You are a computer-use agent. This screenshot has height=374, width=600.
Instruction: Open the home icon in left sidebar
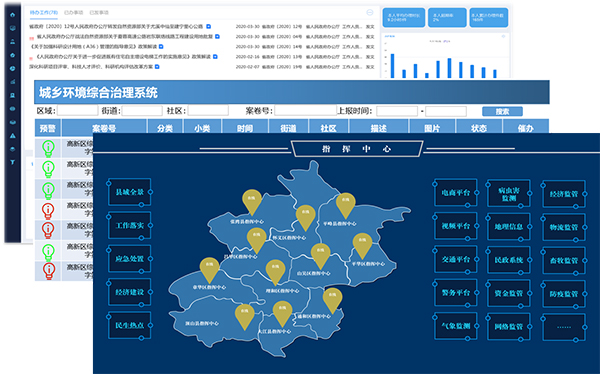point(13,15)
